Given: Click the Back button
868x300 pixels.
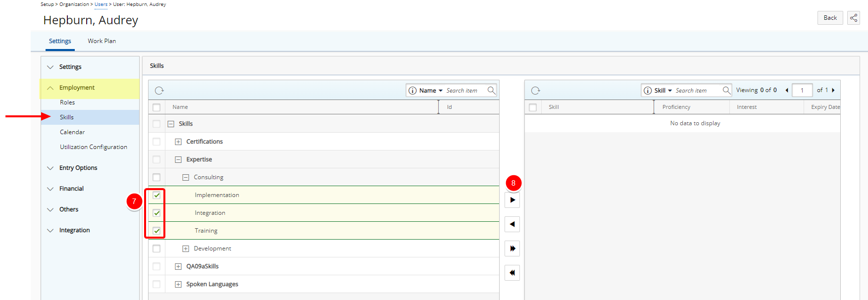Looking at the screenshot, I should 830,18.
